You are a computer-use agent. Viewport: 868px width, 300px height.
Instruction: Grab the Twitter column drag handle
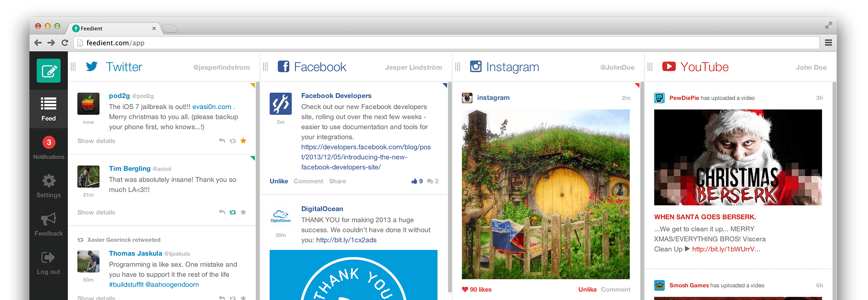(x=73, y=67)
